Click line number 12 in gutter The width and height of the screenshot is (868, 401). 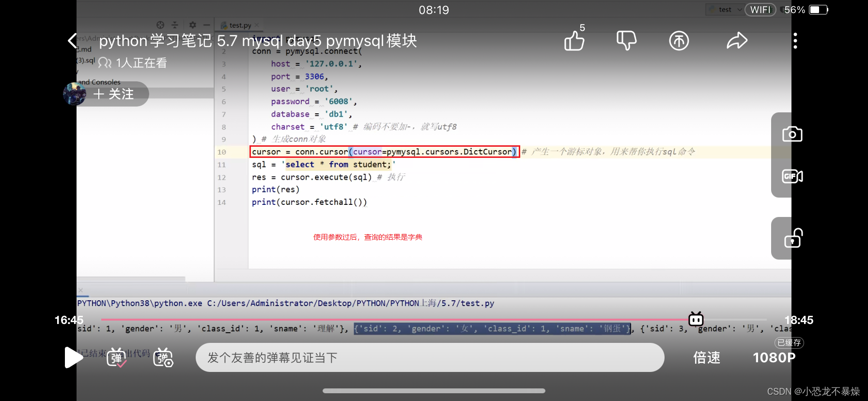coord(222,177)
